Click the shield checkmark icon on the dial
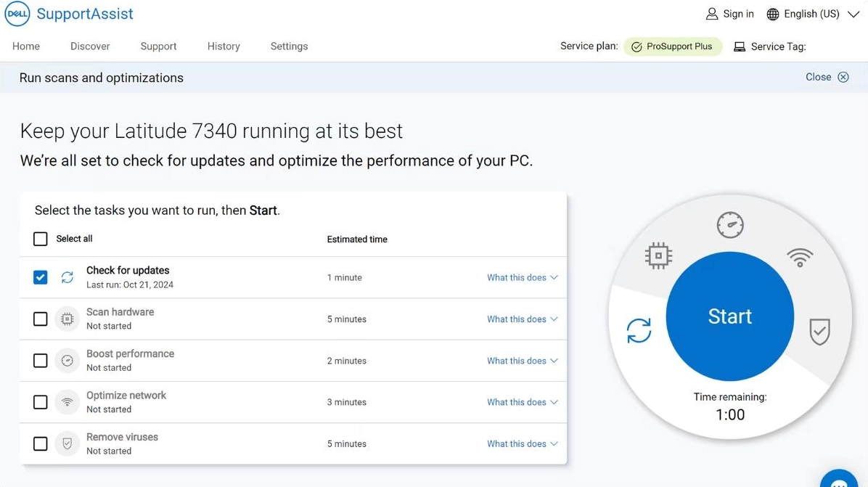The image size is (868, 487). click(819, 332)
